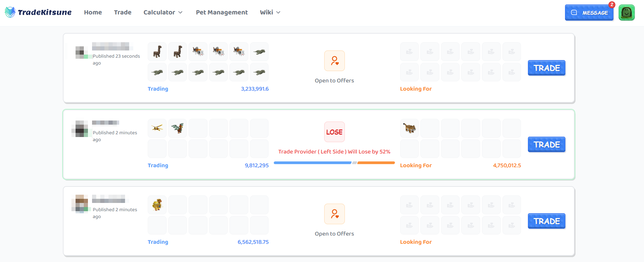This screenshot has width=644, height=262.
Task: Select the yellow dragonfly pet icon
Action: pos(157,128)
